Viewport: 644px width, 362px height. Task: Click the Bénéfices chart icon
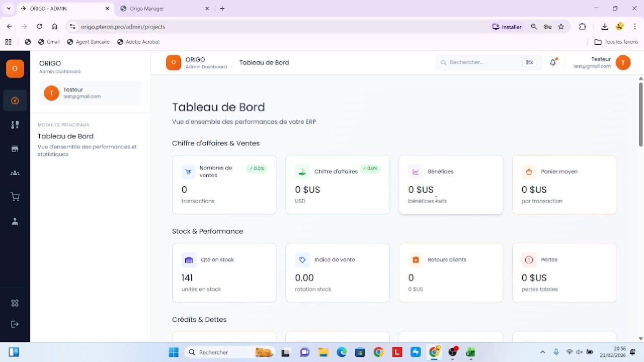click(416, 171)
